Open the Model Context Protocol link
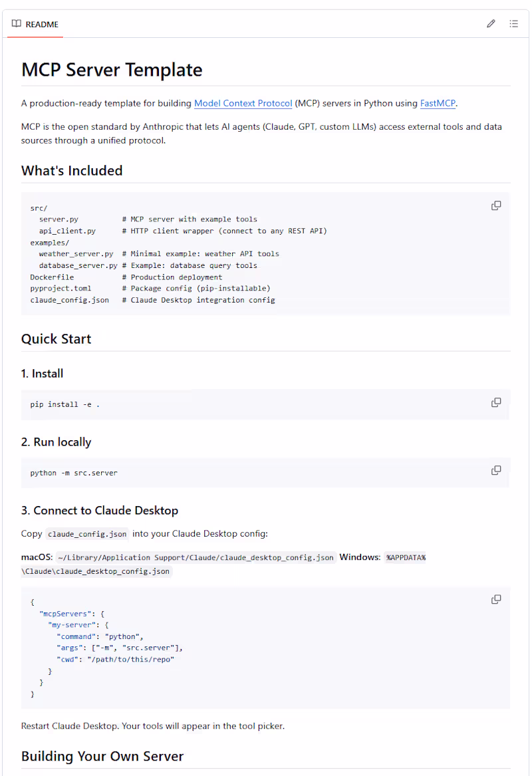Screen dimensions: 532x776 (x=243, y=103)
